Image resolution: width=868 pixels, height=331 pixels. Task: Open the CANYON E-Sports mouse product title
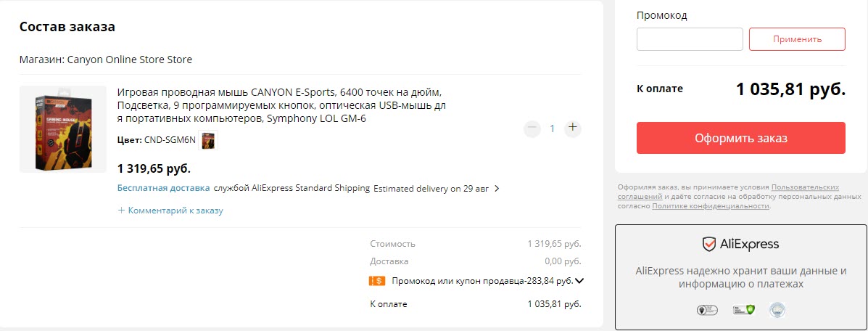(x=282, y=105)
